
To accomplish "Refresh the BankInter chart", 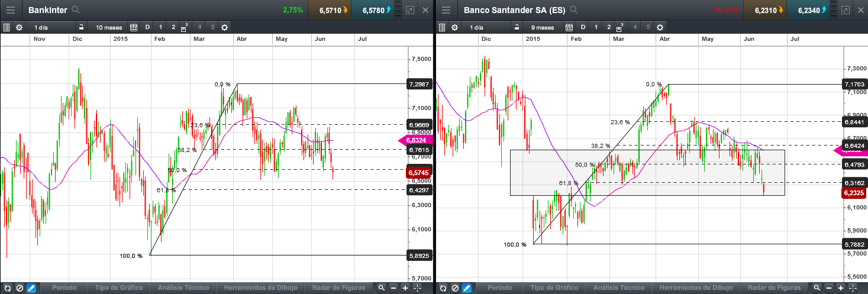I will [7, 288].
